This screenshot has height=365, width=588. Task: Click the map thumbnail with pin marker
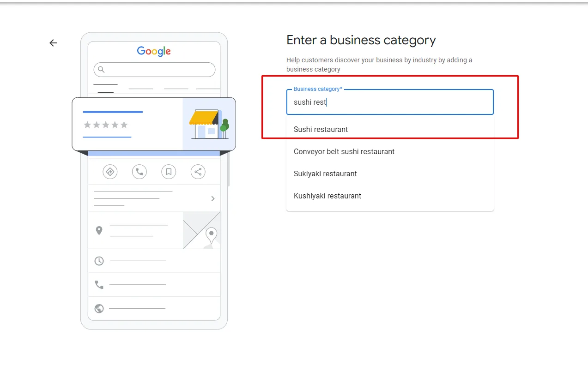pyautogui.click(x=202, y=230)
